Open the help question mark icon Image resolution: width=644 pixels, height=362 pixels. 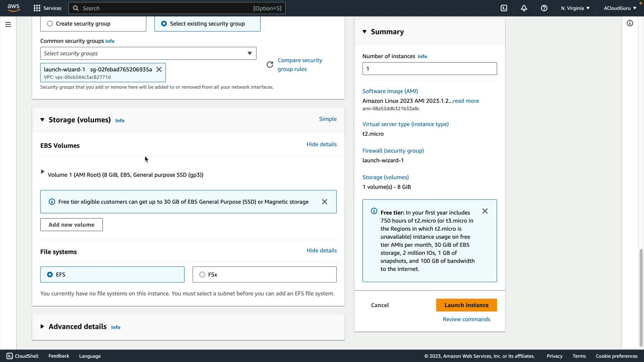point(544,8)
